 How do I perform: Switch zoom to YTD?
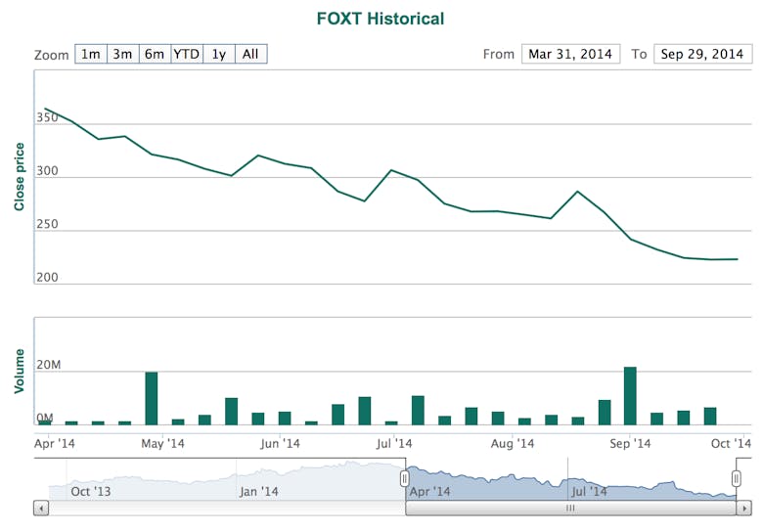pos(186,54)
